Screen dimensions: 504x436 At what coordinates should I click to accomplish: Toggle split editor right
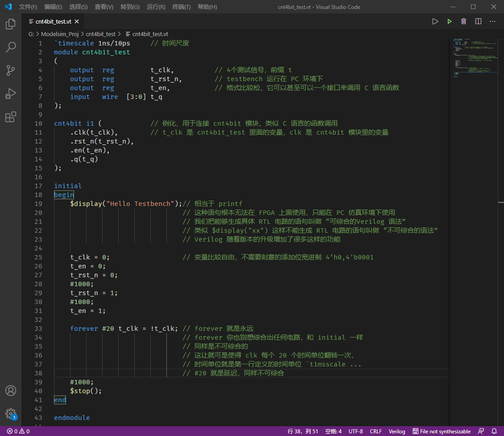pos(478,21)
